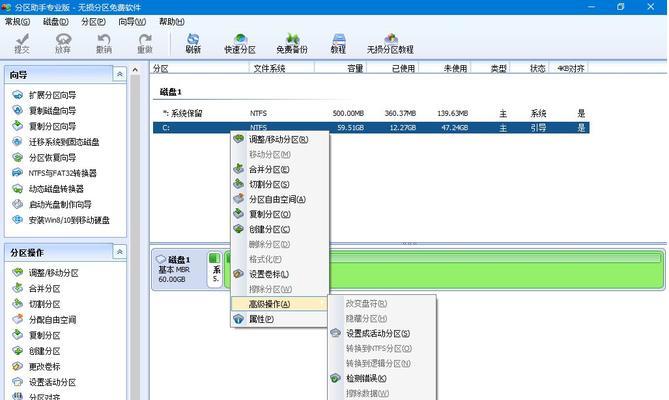Choose 创建分区(C) in context menu
The image size is (669, 400).
click(x=279, y=229)
